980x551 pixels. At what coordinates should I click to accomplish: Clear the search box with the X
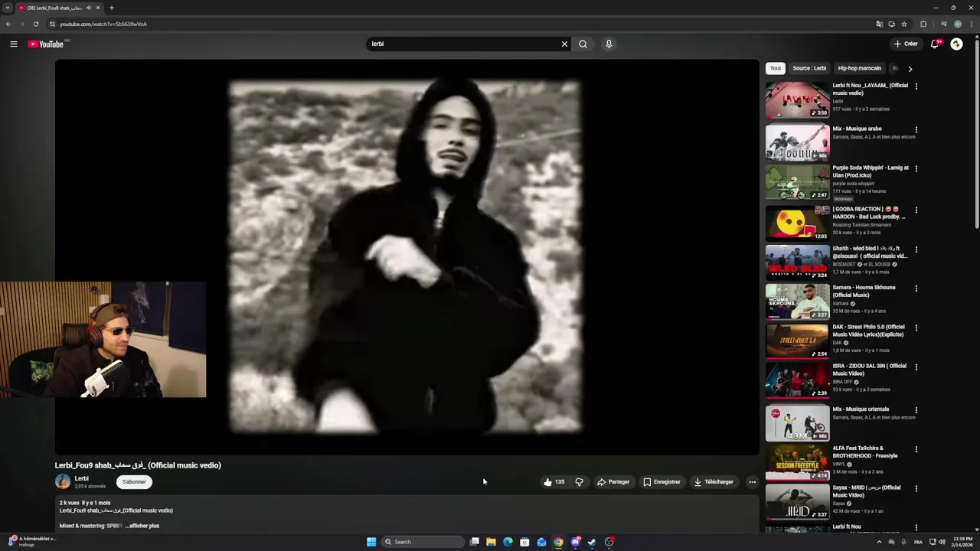(x=564, y=44)
